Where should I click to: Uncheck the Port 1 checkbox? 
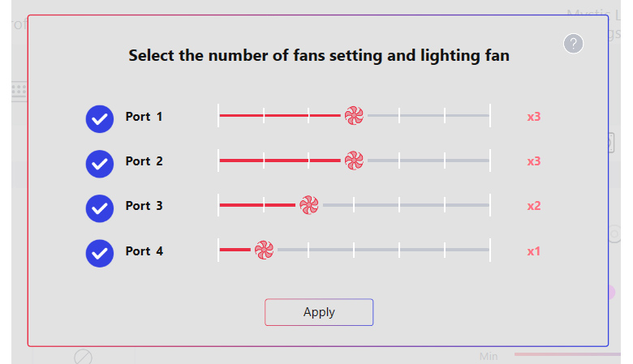pos(100,118)
